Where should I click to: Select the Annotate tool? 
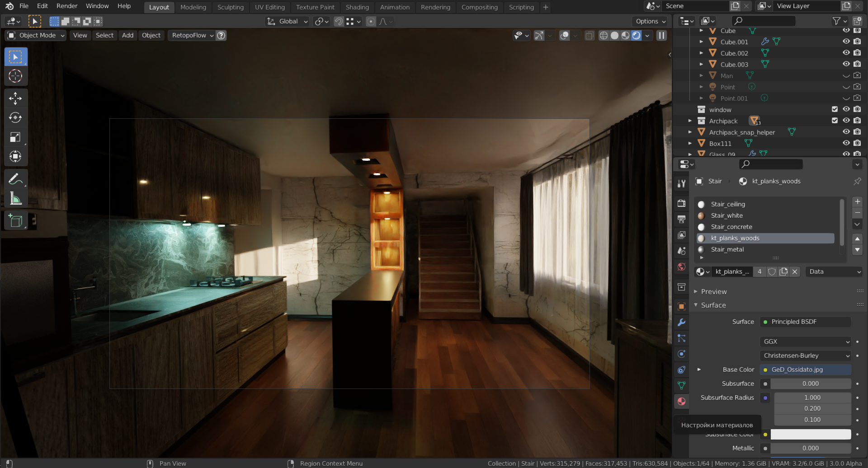point(16,179)
